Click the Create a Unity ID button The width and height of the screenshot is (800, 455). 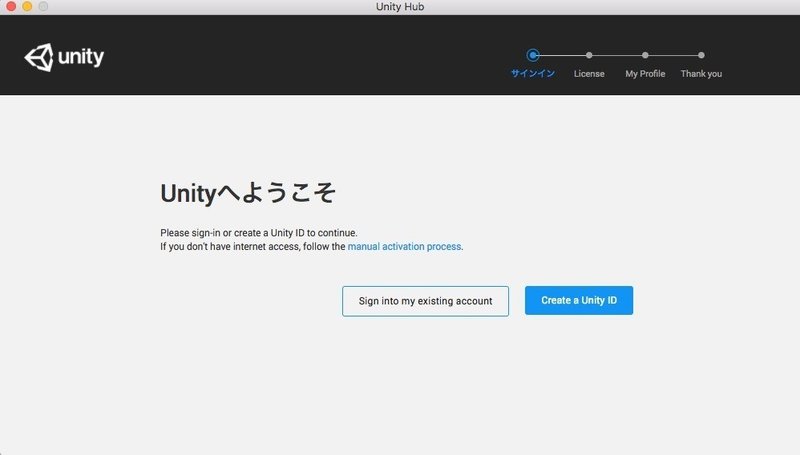[579, 300]
